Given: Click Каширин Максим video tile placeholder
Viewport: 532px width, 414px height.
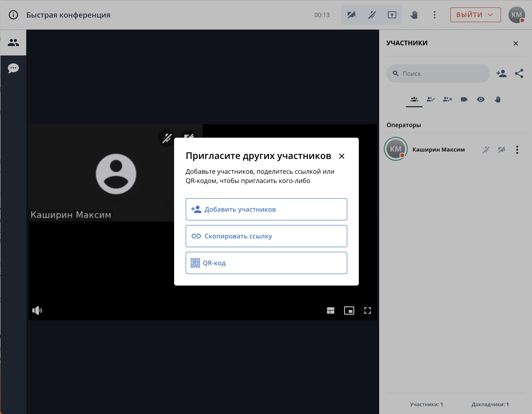Looking at the screenshot, I should click(x=116, y=174).
